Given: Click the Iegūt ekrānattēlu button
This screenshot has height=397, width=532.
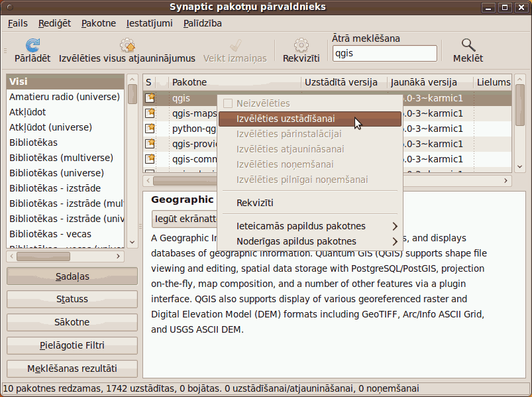Looking at the screenshot, I should (185, 219).
